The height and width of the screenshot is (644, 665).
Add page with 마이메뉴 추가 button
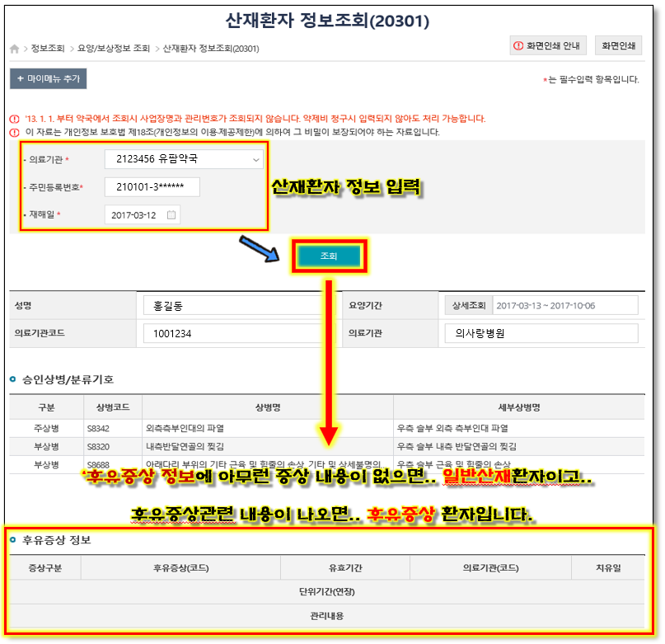(x=48, y=79)
